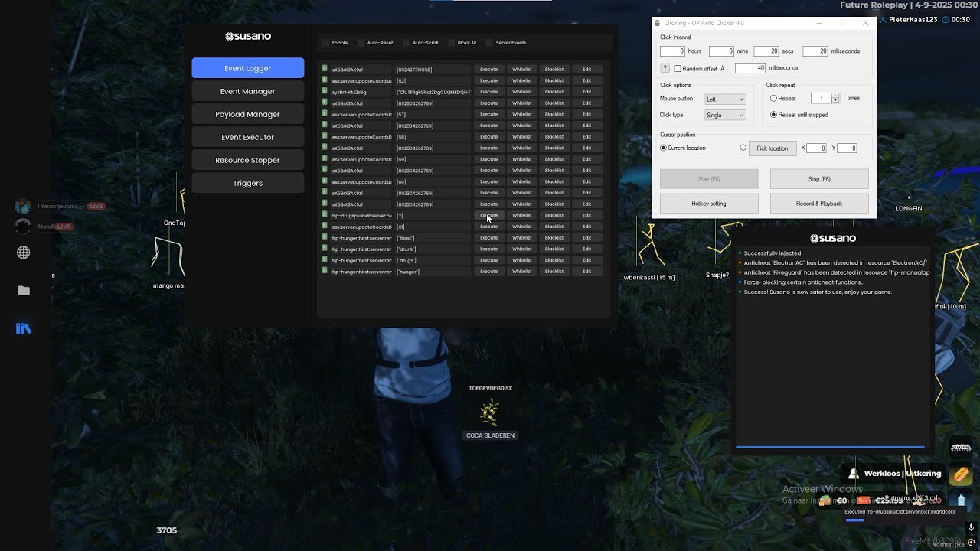Image resolution: width=980 pixels, height=551 pixels.
Task: Open Record & Playback in Auto Clicker
Action: pyautogui.click(x=819, y=204)
